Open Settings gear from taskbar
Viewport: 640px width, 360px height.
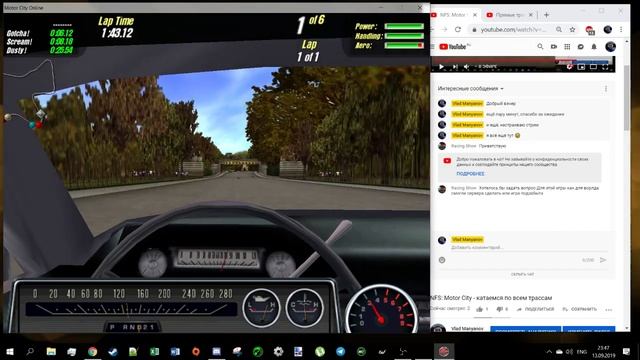click(x=278, y=351)
